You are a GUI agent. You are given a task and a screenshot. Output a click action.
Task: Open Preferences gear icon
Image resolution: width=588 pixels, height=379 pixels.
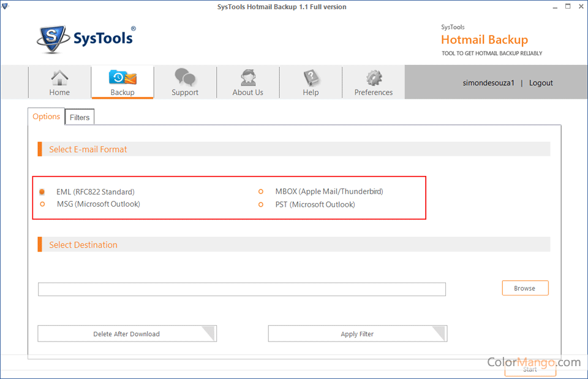[374, 78]
